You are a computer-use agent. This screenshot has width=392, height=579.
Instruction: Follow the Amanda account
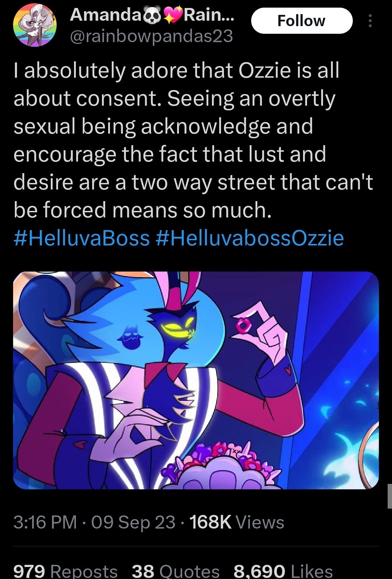[302, 21]
